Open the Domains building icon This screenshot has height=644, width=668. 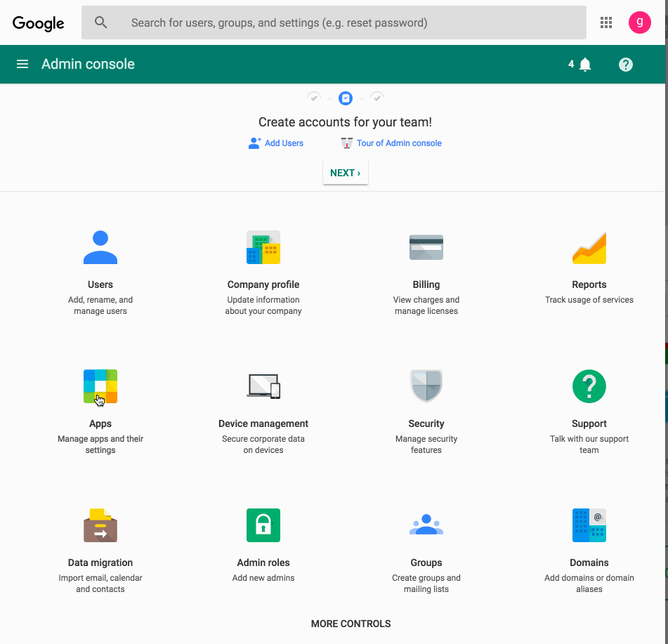[589, 525]
